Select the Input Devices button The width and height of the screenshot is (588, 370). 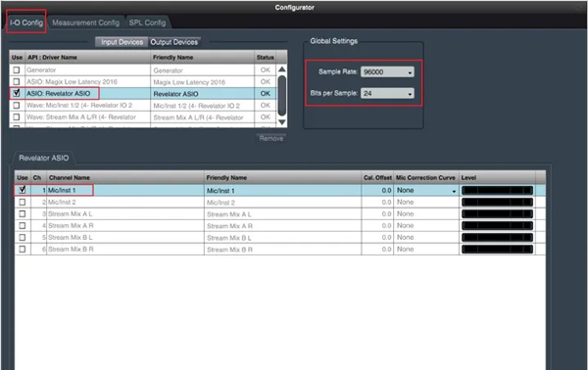point(122,42)
